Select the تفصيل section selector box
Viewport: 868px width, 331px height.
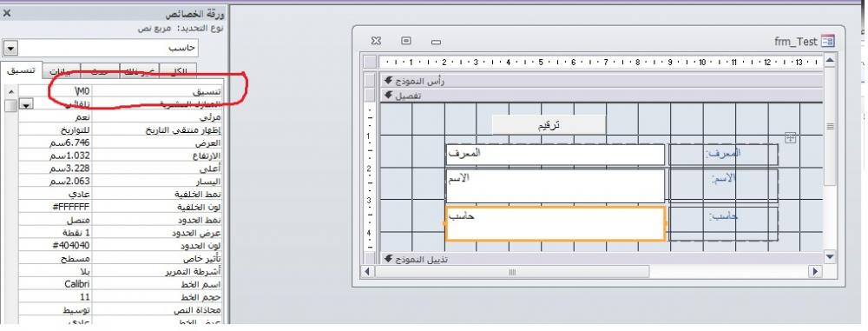coord(371,96)
